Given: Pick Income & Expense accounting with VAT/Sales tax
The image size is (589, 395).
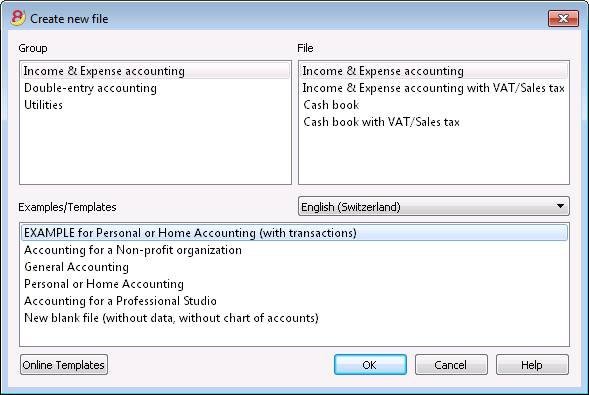Looking at the screenshot, I should pyautogui.click(x=434, y=88).
